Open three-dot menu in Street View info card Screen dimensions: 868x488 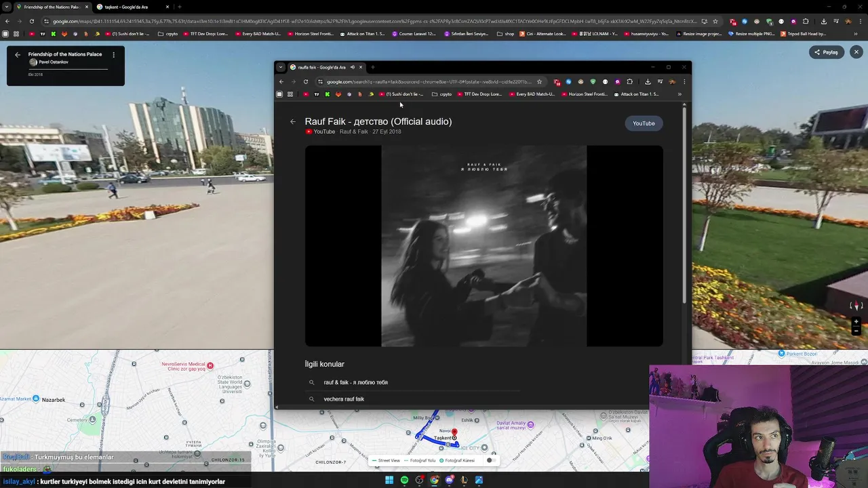click(113, 54)
